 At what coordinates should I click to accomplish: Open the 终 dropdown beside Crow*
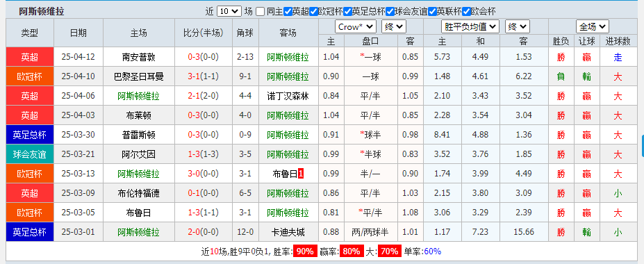(393, 27)
